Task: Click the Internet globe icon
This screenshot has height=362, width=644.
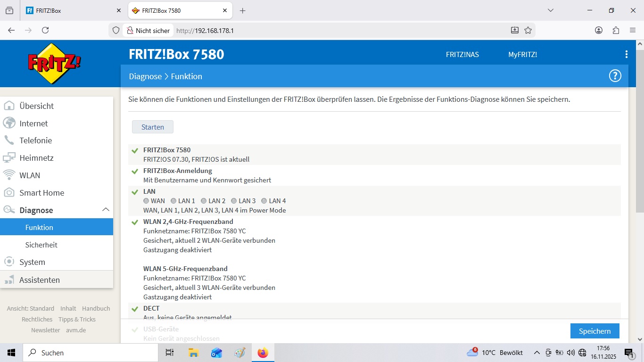Action: 9,123
